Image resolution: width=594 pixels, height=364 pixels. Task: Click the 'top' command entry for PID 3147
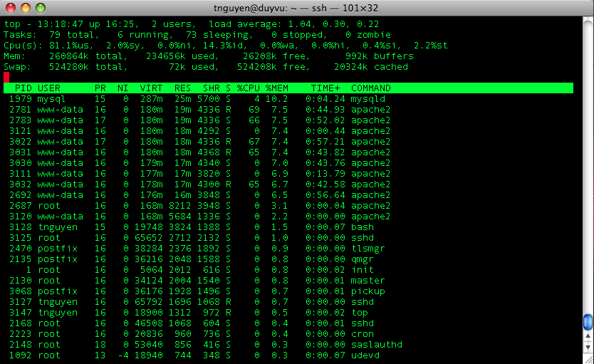360,313
